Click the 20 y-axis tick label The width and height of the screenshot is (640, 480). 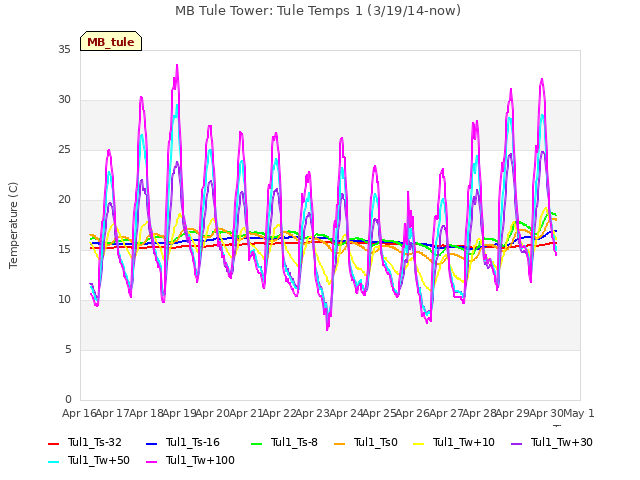point(64,200)
